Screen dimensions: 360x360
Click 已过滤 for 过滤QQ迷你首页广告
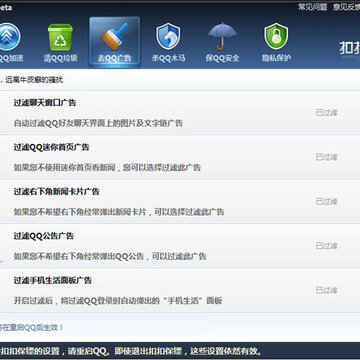pos(326,157)
